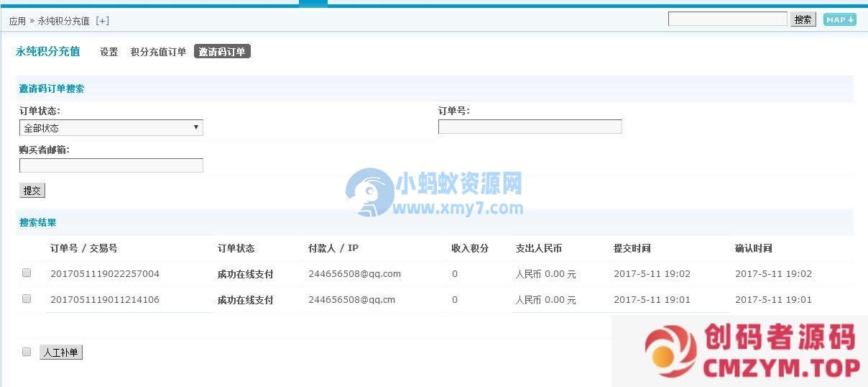
Task: Click payer email 244656508@qq.com
Action: click(354, 274)
